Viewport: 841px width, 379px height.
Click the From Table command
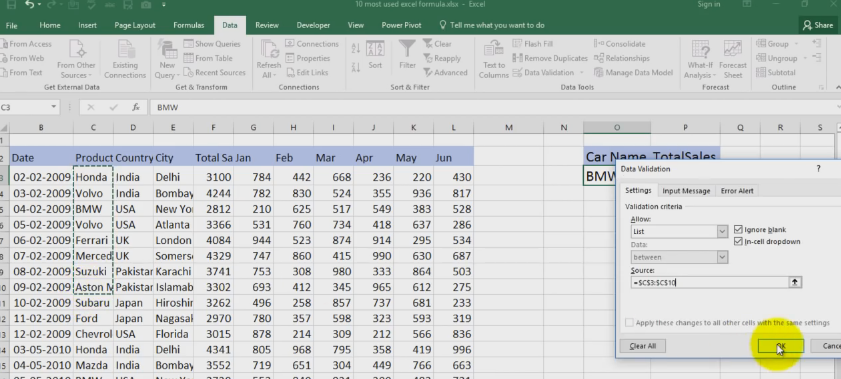(208, 58)
